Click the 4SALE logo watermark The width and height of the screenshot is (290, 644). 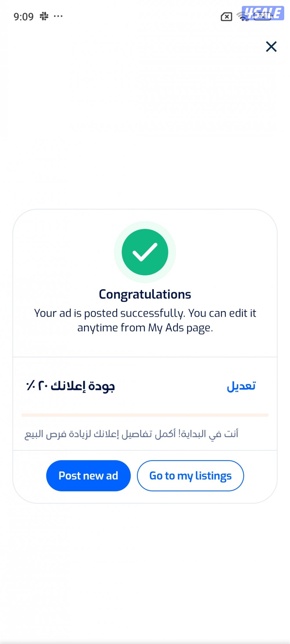263,13
